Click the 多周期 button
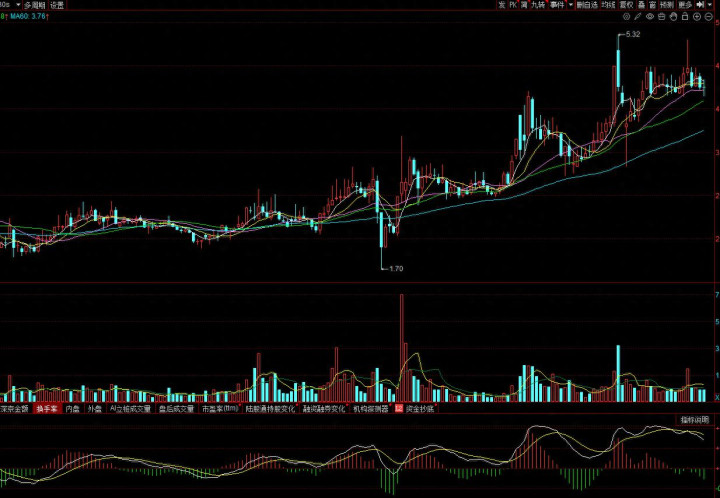720x498 pixels. [35, 5]
